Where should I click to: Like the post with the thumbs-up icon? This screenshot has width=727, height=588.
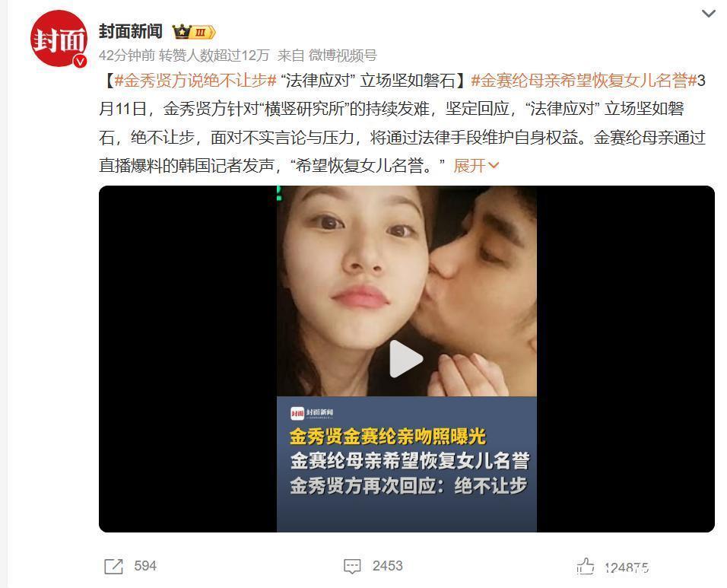point(585,566)
